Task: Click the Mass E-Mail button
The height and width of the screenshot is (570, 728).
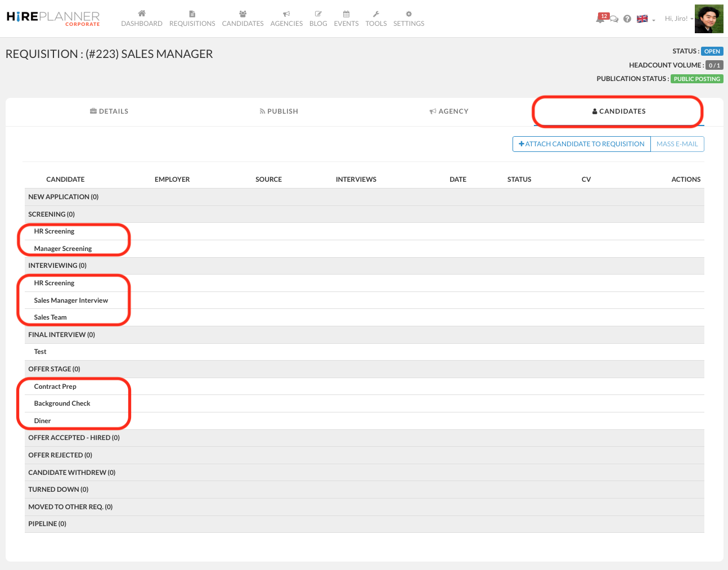Action: (x=677, y=144)
